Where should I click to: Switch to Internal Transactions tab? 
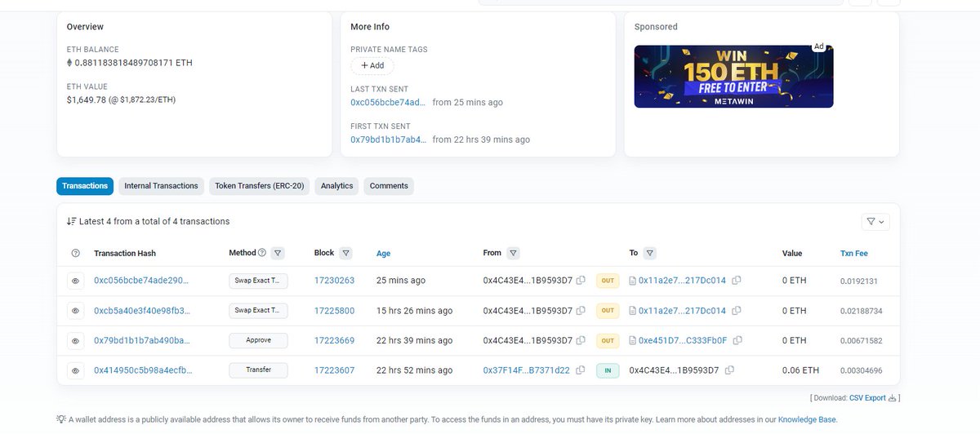click(161, 186)
